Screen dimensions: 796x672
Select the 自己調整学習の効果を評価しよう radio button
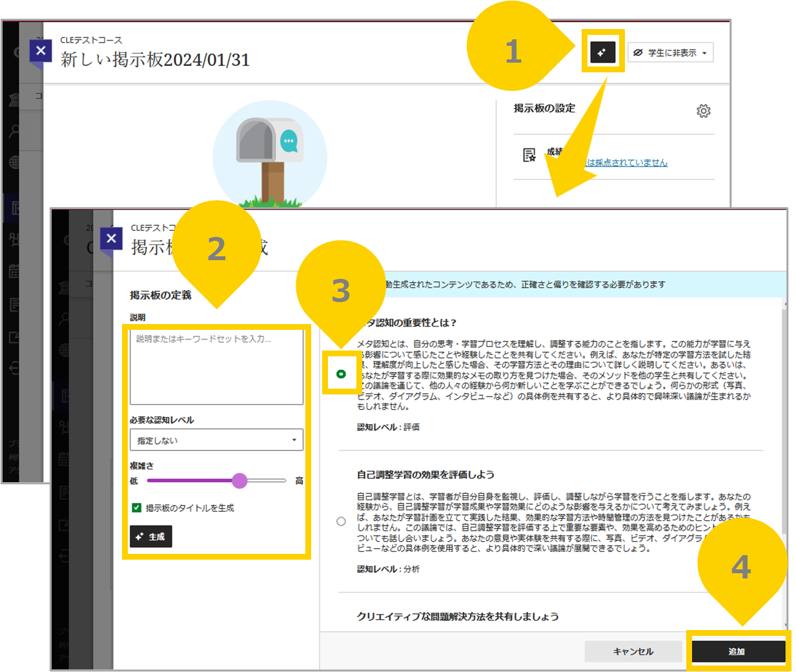341,522
